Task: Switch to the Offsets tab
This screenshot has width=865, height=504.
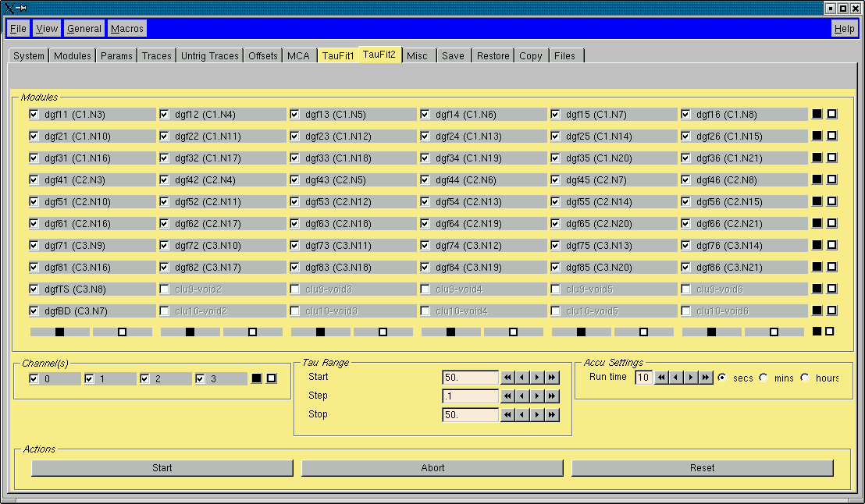Action: click(x=262, y=55)
